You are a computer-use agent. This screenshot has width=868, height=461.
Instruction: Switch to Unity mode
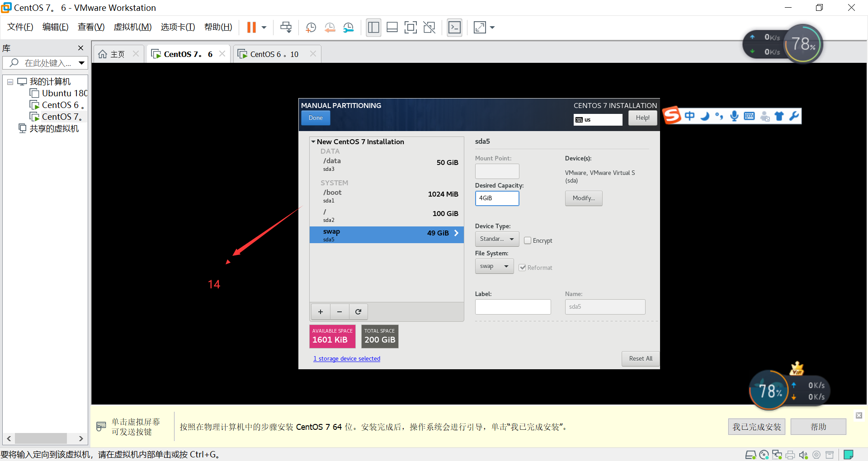429,28
